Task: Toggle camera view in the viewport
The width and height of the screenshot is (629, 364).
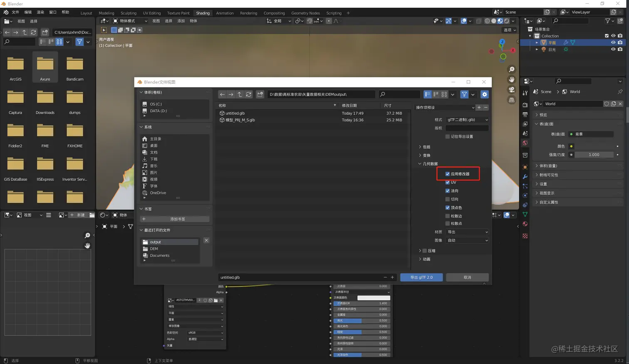Action: point(512,90)
